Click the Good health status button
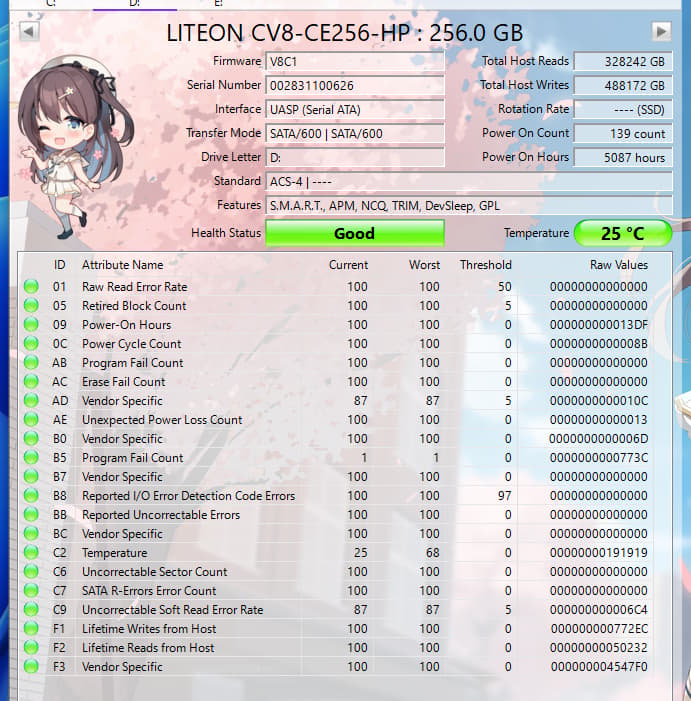Viewport: 691px width, 701px height. [355, 233]
